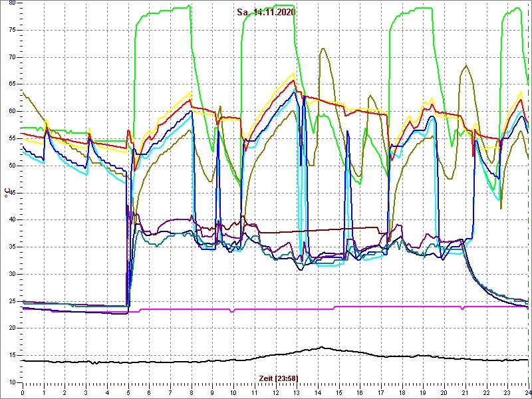Screen dimensions: 532x399
Task: Click hour label 13 on time axis
Action: click(x=297, y=392)
